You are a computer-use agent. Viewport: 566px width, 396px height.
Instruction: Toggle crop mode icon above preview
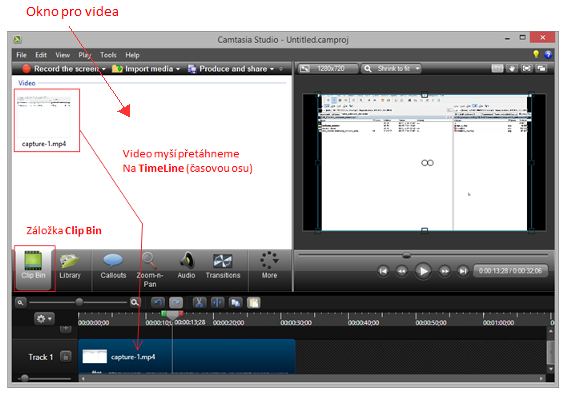coord(497,68)
